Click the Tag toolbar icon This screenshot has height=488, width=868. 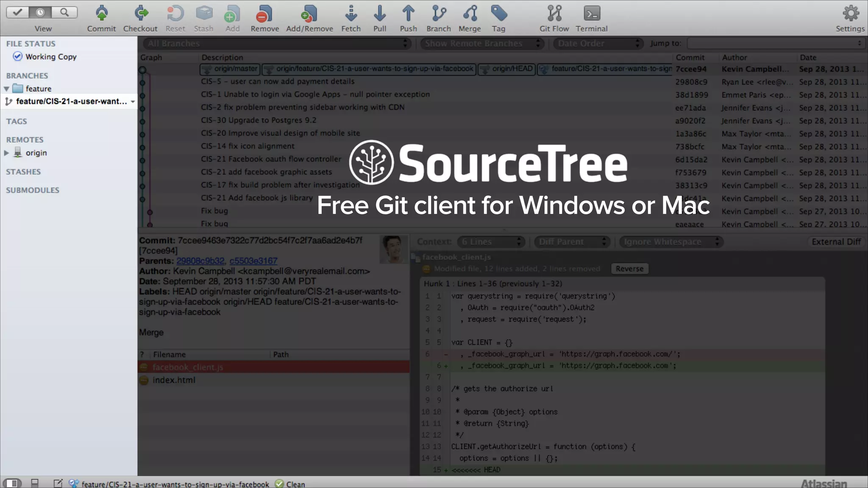499,14
